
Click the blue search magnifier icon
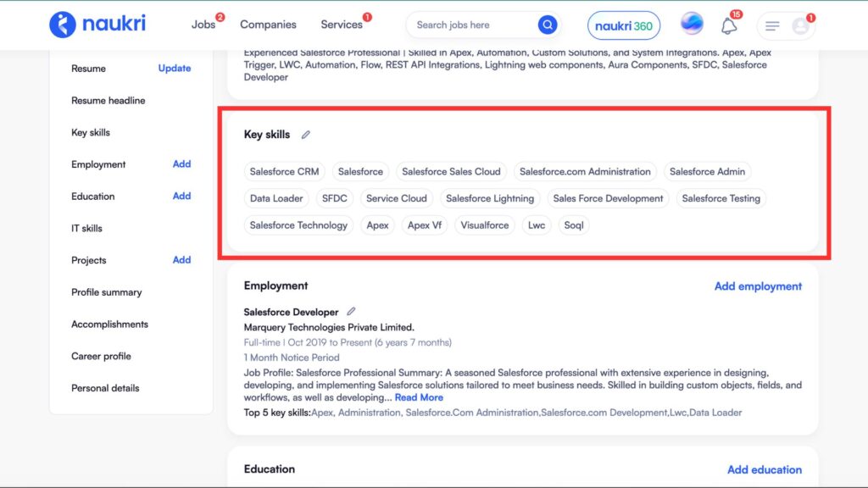pyautogui.click(x=548, y=25)
